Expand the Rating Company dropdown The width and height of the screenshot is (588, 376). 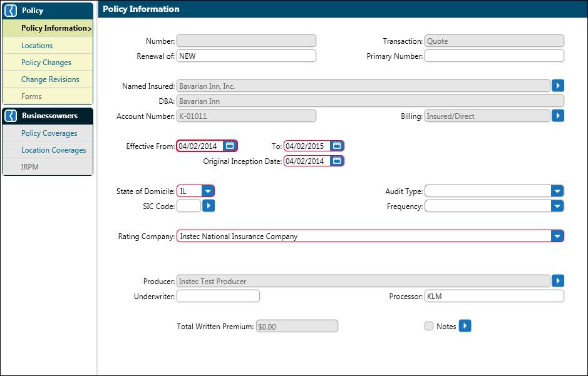[x=557, y=236]
